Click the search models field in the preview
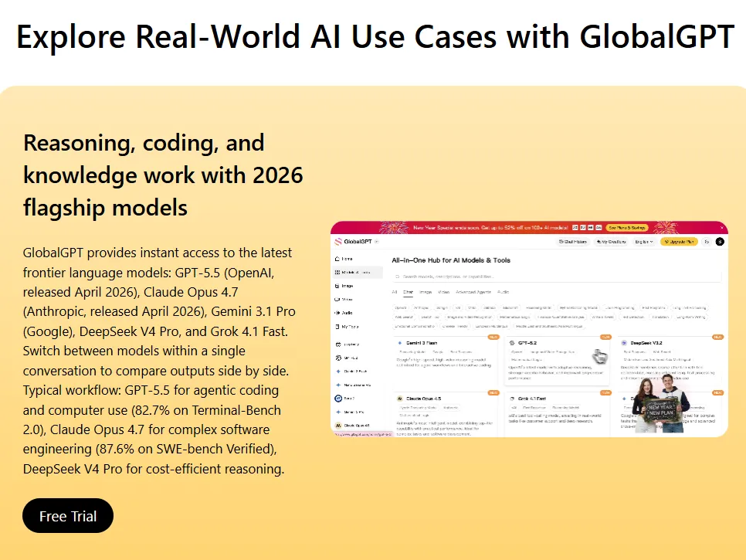746x560 pixels. click(x=557, y=277)
